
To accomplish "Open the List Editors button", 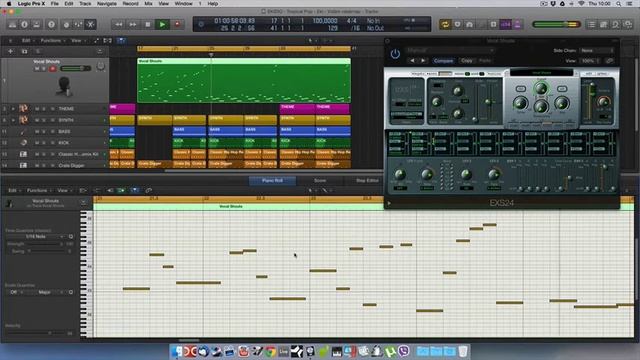I will [591, 24].
